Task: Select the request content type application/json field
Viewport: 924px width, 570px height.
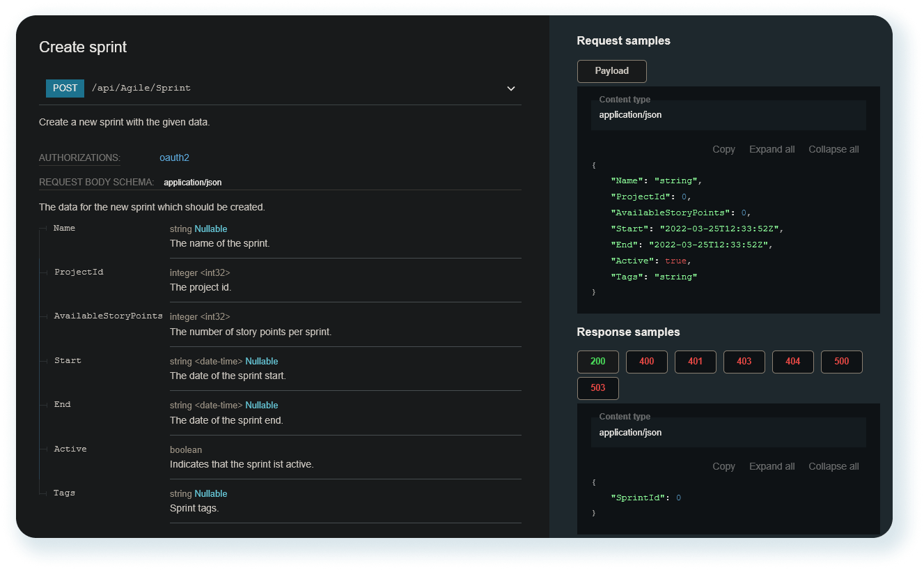Action: coord(728,115)
